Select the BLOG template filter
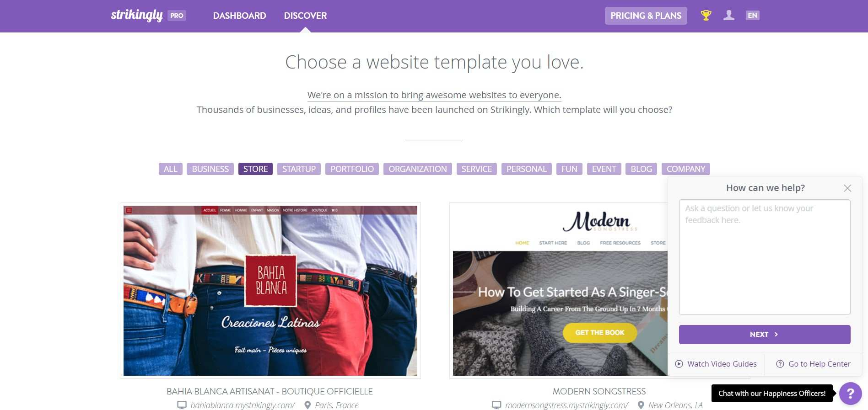Viewport: 868px width, 410px height. click(x=642, y=169)
